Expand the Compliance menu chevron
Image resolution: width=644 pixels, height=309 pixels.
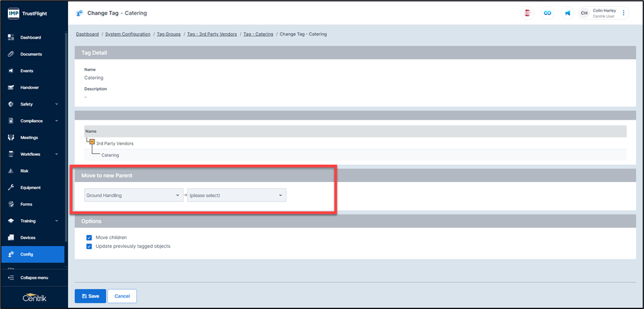click(x=56, y=121)
